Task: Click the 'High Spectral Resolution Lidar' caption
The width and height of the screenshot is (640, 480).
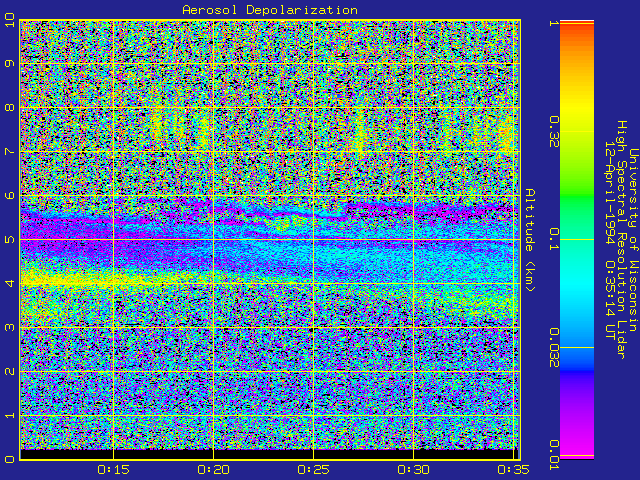Action: (x=621, y=240)
